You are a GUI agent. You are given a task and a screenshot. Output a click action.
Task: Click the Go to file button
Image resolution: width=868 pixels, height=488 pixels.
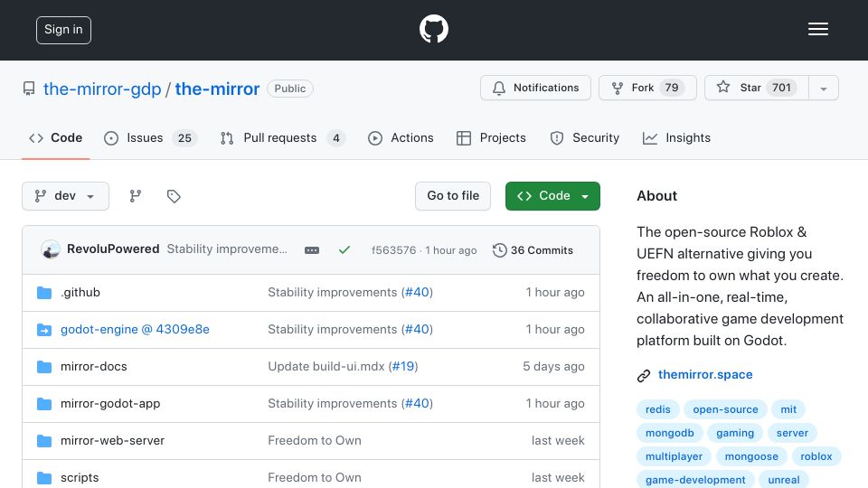[453, 196]
